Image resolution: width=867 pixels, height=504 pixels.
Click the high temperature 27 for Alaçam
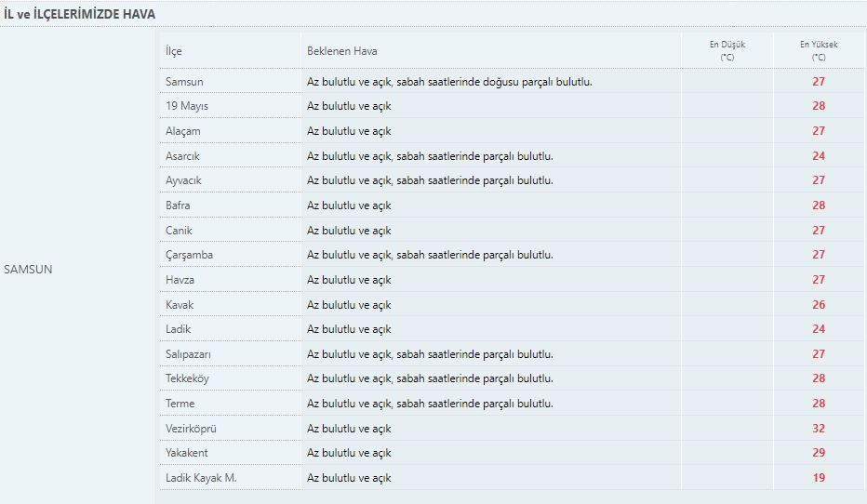pos(819,131)
